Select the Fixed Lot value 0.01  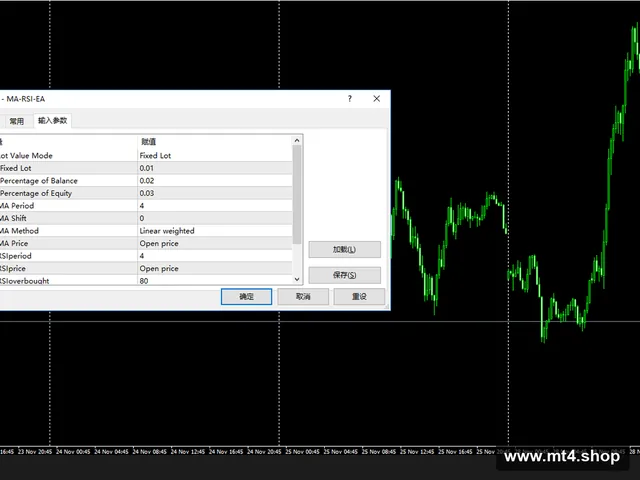(147, 168)
